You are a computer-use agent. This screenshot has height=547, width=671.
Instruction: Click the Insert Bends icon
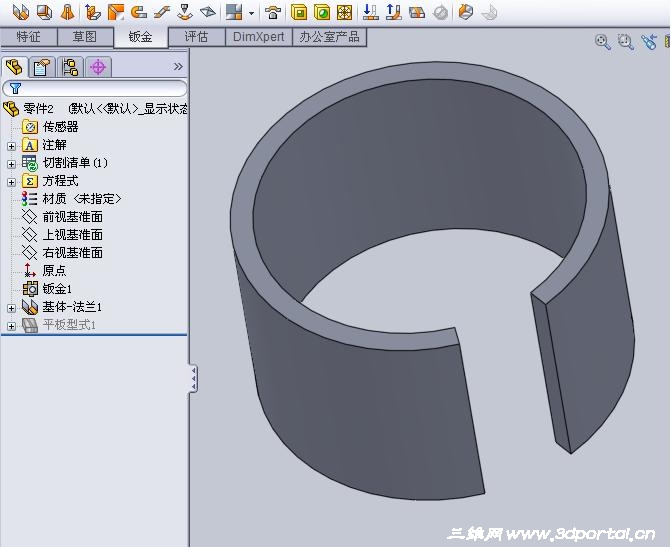coord(489,12)
